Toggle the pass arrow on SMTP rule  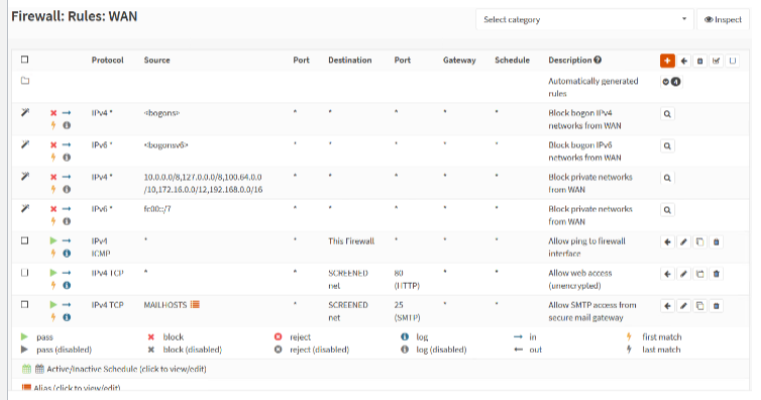[53, 305]
